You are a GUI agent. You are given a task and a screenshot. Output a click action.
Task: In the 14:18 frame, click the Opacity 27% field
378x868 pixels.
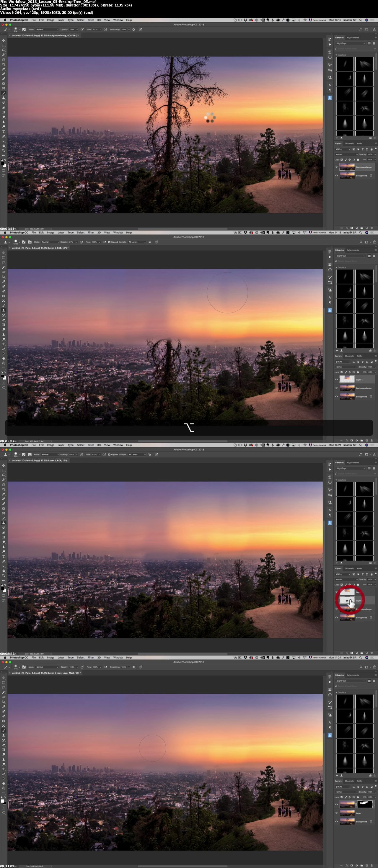pyautogui.click(x=71, y=242)
